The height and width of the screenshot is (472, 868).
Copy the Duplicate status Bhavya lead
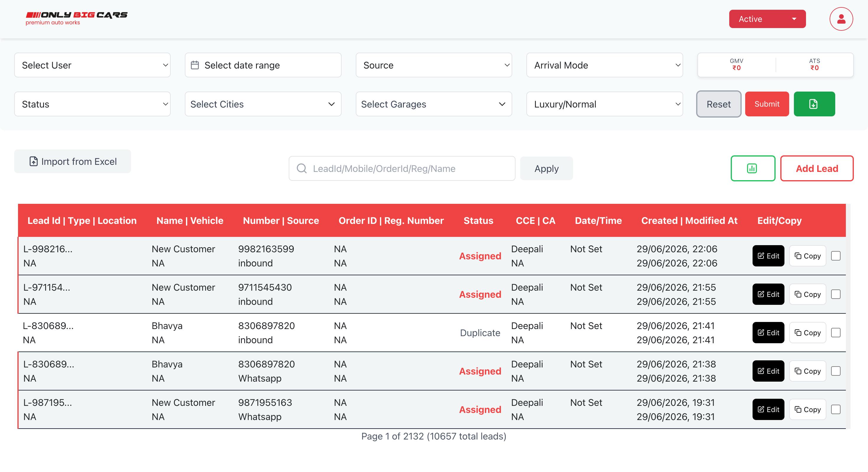click(808, 333)
